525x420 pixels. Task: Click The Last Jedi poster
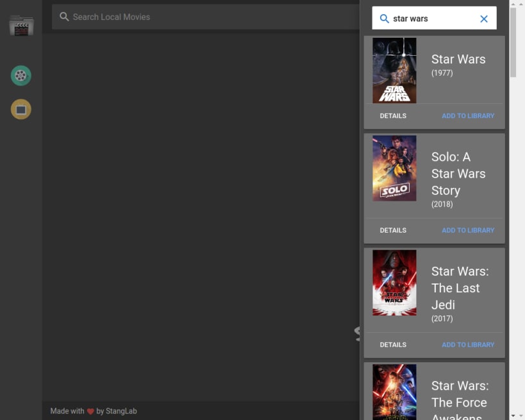coord(394,283)
